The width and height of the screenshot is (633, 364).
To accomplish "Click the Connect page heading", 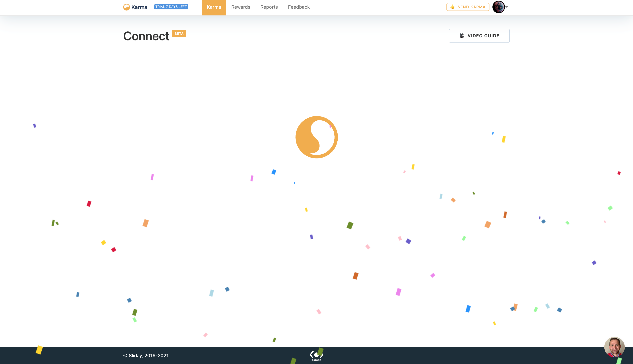I will [146, 36].
